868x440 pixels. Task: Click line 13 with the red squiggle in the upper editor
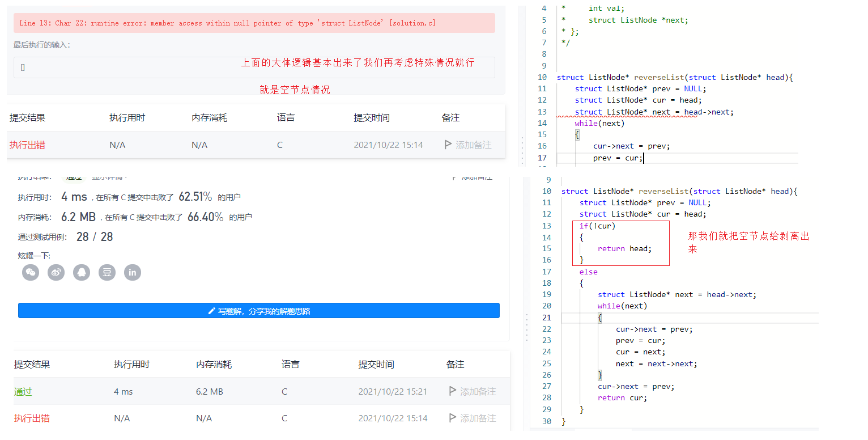click(x=654, y=112)
